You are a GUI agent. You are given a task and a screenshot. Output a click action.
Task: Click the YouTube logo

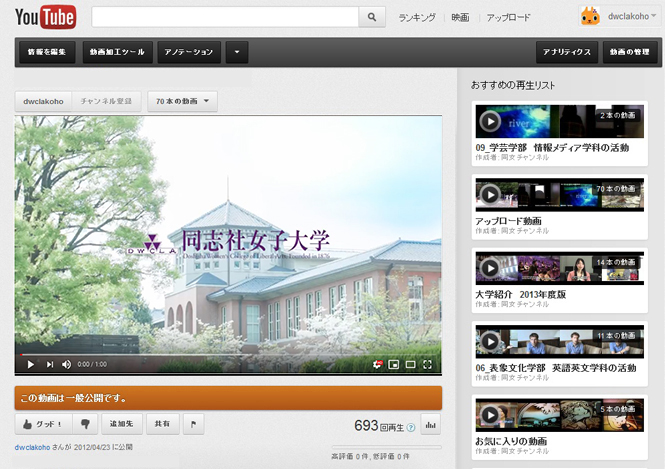(x=46, y=17)
